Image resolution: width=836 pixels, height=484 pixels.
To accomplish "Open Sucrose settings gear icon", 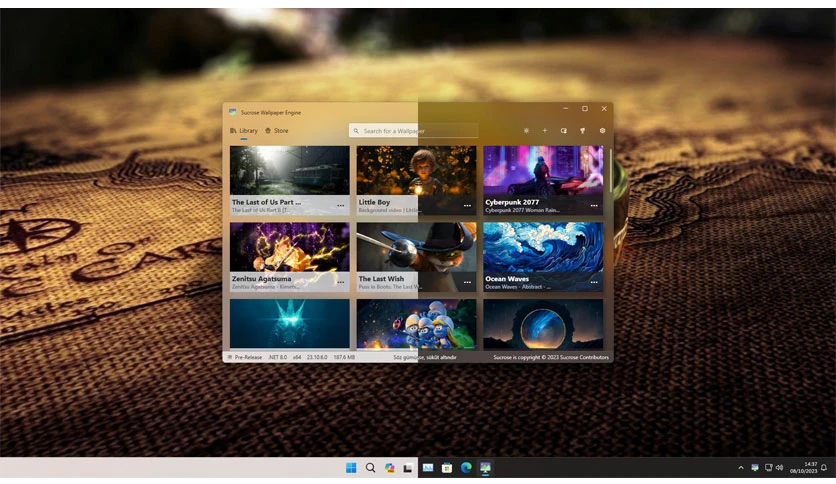I will pos(602,131).
